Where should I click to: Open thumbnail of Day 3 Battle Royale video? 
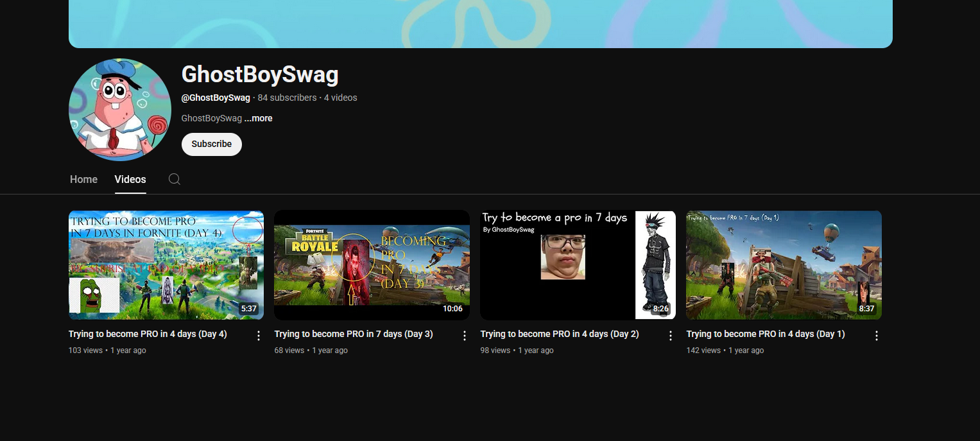point(372,265)
